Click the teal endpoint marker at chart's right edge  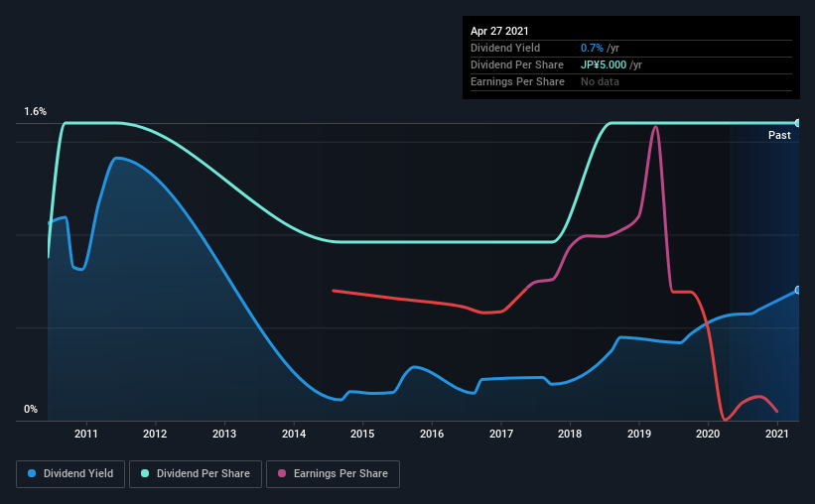coord(797,123)
